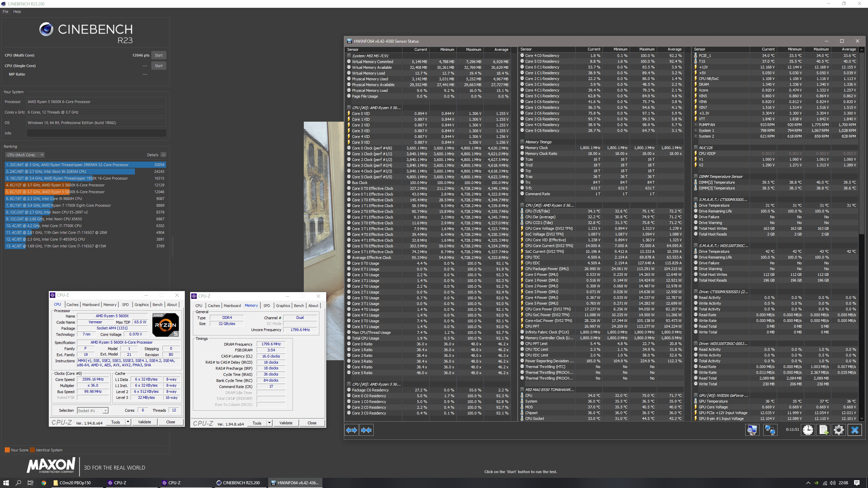Click Tools button in first CPU-Z window
The image size is (868, 488).
pos(116,422)
